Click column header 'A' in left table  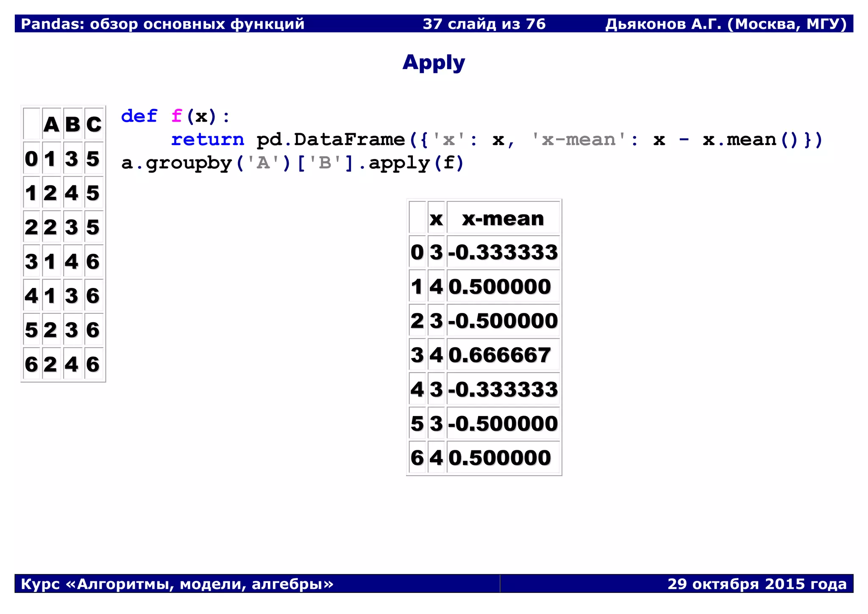[51, 124]
